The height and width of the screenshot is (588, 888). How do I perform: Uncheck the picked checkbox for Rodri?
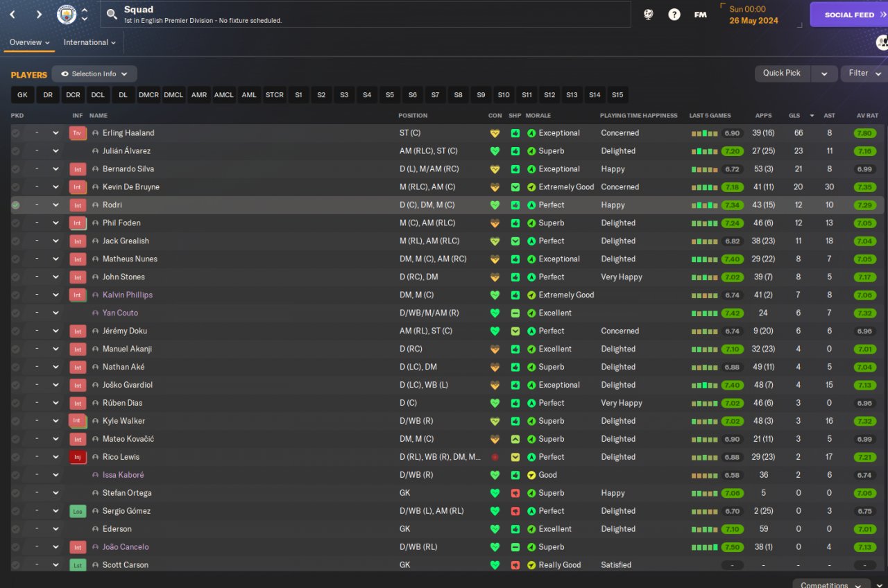point(15,205)
